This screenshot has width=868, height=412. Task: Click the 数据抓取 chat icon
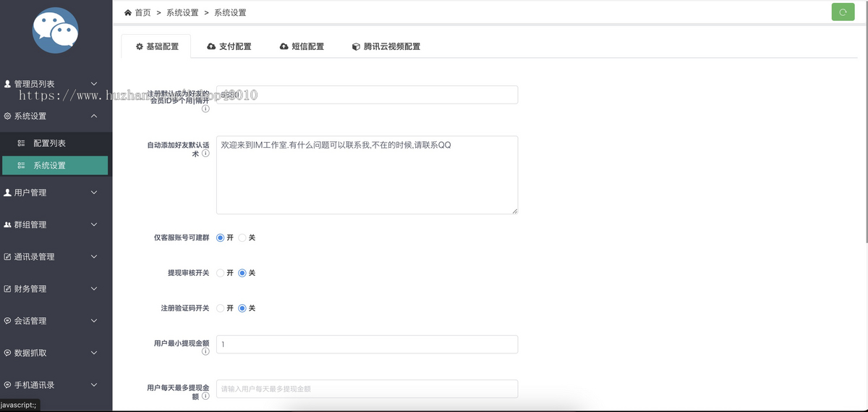point(8,353)
